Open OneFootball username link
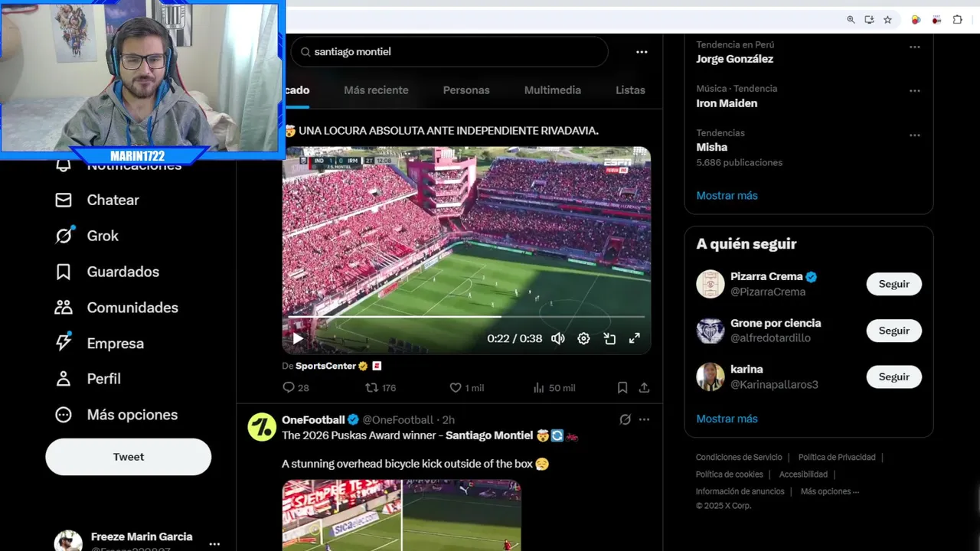Viewport: 980px width, 551px height. (x=397, y=420)
